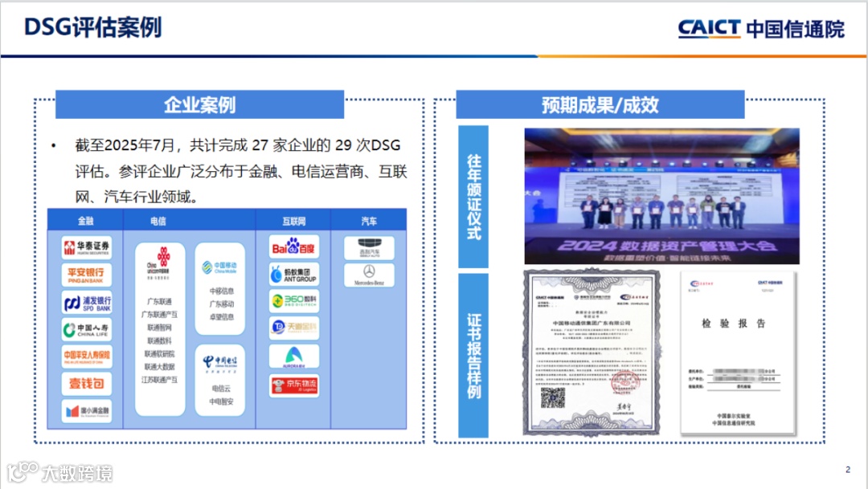868x489 pixels.
Task: Click the 天道金科 logo
Action: pyautogui.click(x=293, y=328)
